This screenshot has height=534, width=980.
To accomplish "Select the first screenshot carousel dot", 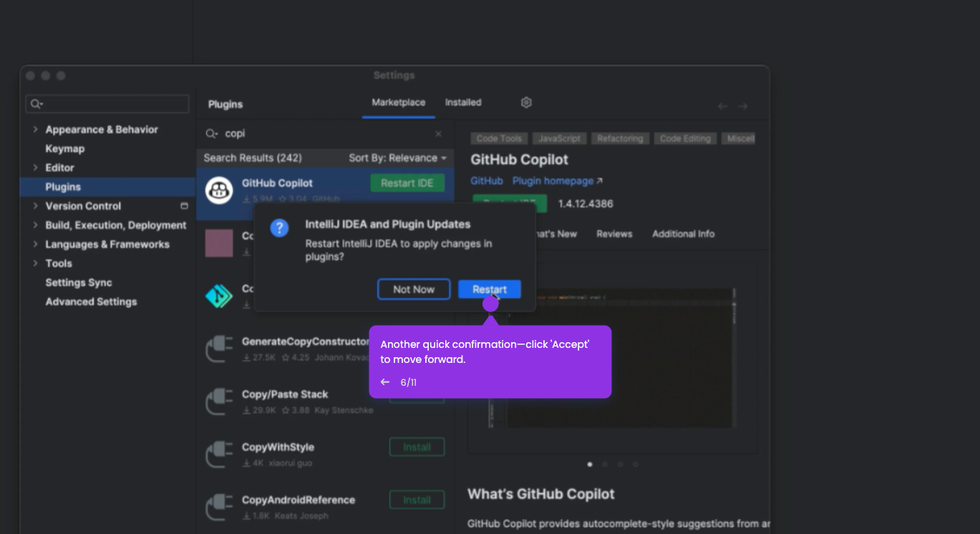I will (590, 464).
